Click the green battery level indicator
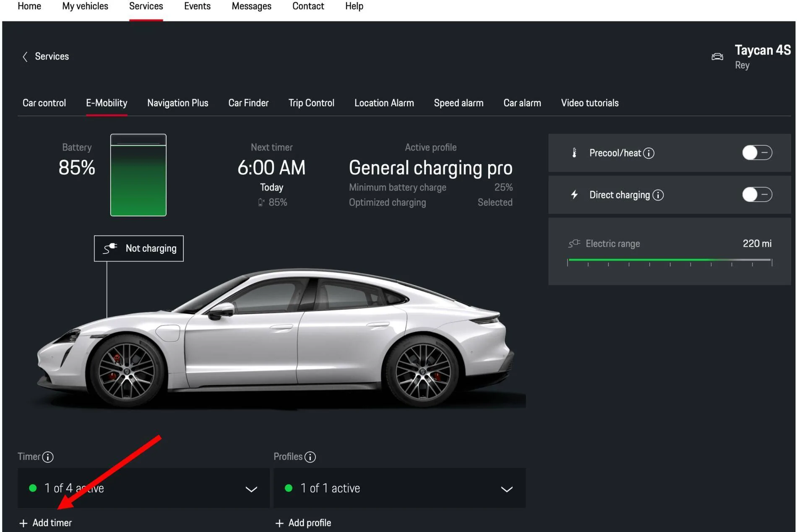The image size is (797, 532). [x=138, y=175]
